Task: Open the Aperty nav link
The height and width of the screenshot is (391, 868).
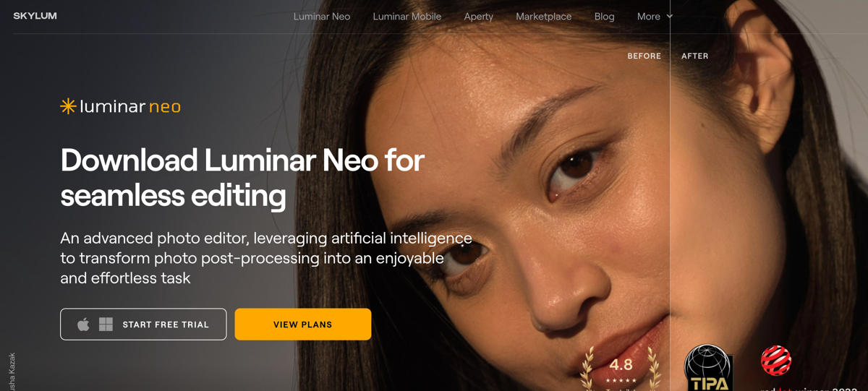Action: (x=479, y=17)
